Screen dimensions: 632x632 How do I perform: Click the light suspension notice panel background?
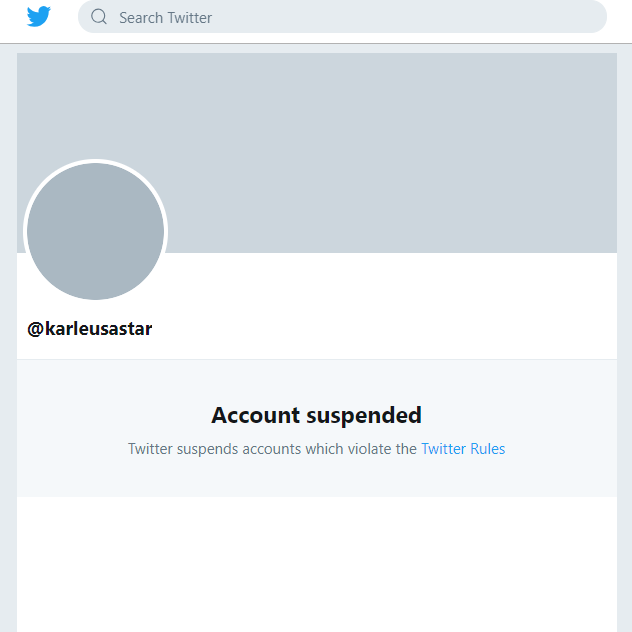coord(317,379)
